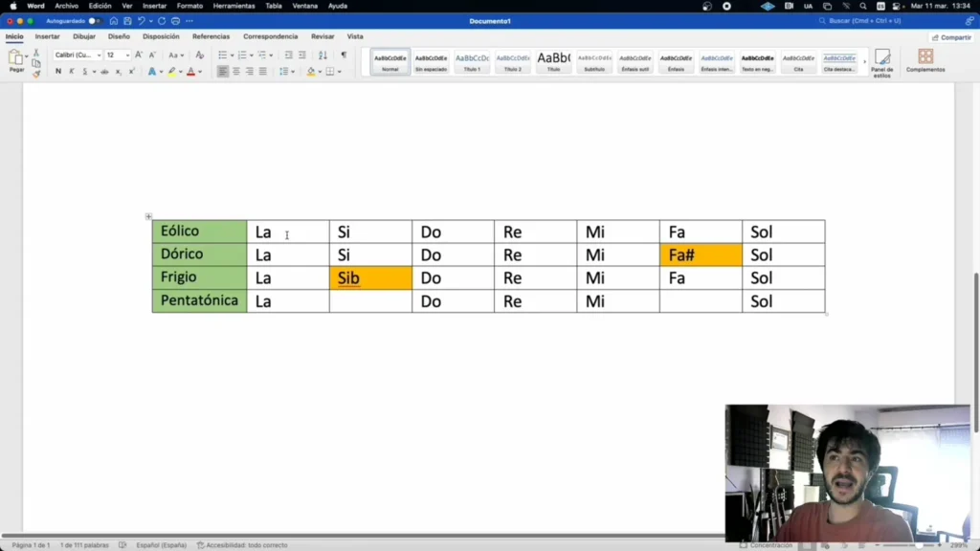Decrease paragraph indent
Screen dimensions: 980x551
tap(289, 55)
